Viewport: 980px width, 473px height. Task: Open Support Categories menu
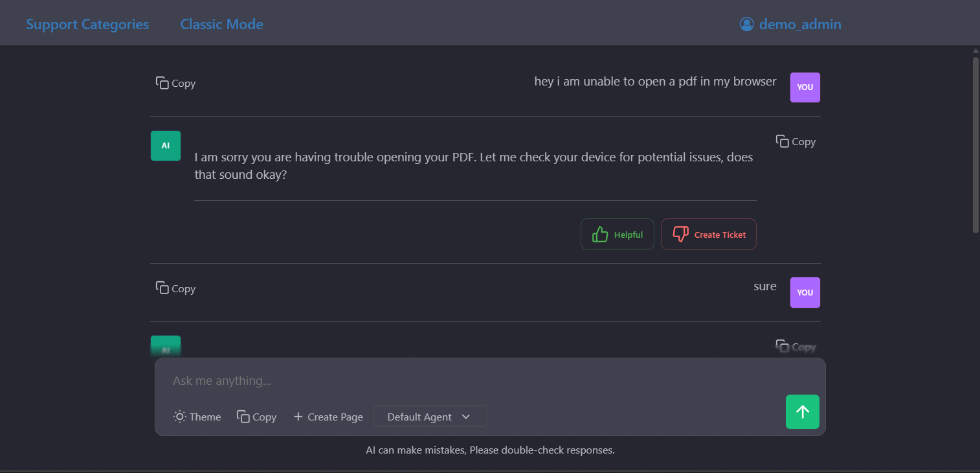[87, 25]
